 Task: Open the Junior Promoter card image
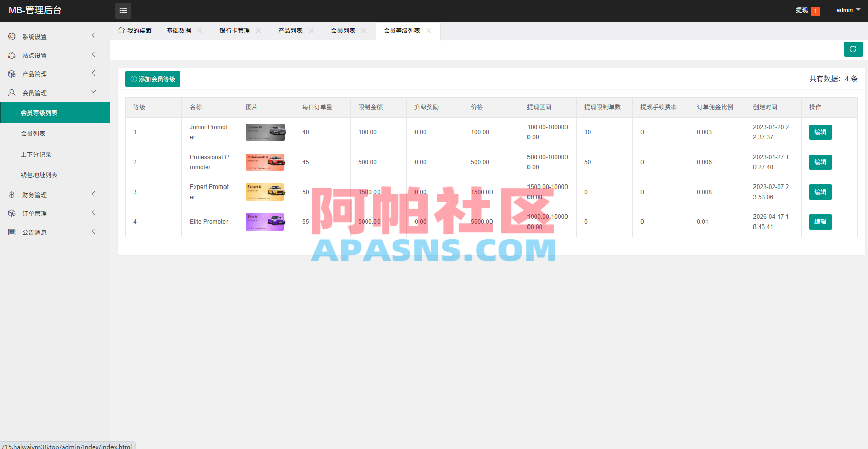266,132
